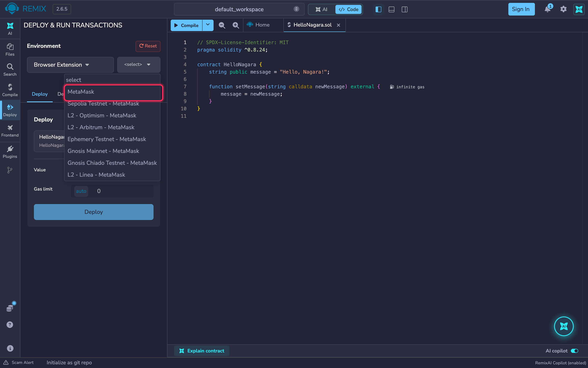Toggle the right side panel layout icon
The width and height of the screenshot is (588, 368).
(404, 9)
